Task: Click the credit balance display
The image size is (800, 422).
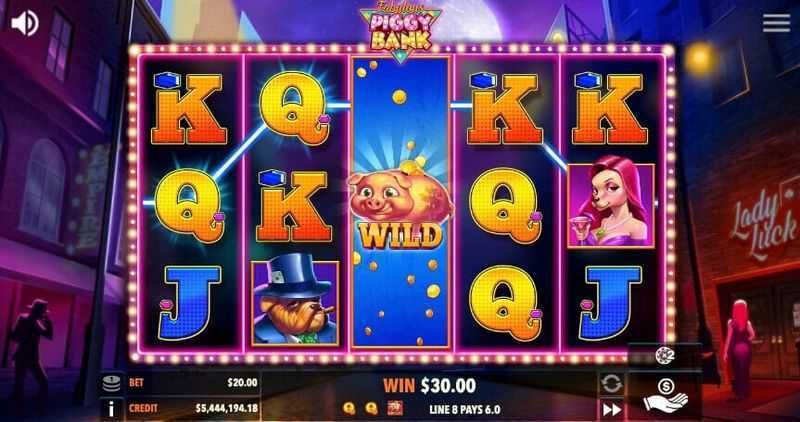Action: [x=193, y=408]
